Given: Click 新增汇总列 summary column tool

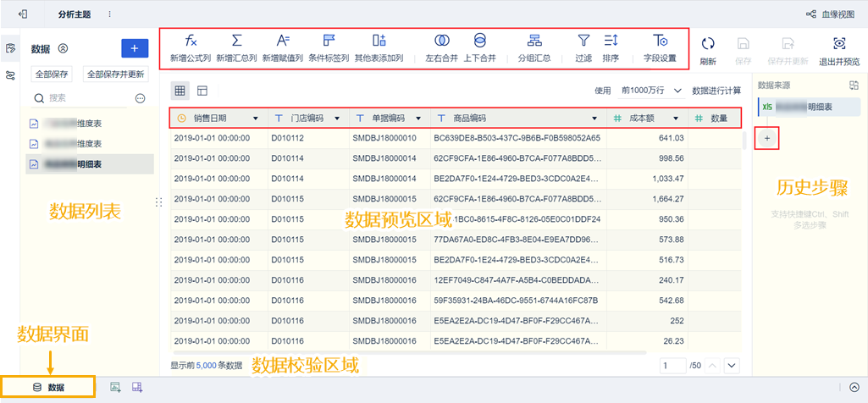Looking at the screenshot, I should [x=236, y=47].
